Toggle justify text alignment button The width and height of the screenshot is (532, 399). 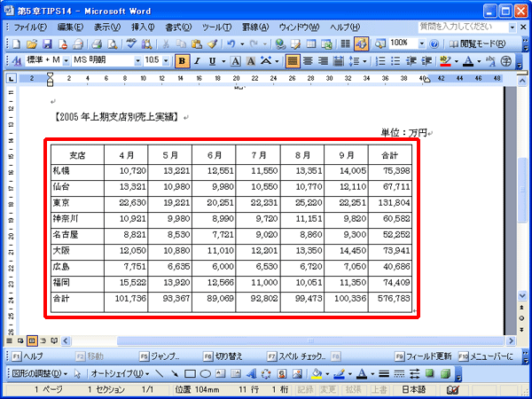point(293,61)
